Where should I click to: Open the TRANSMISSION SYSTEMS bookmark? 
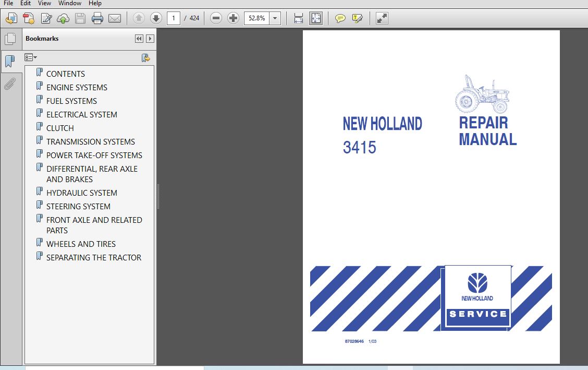point(91,141)
